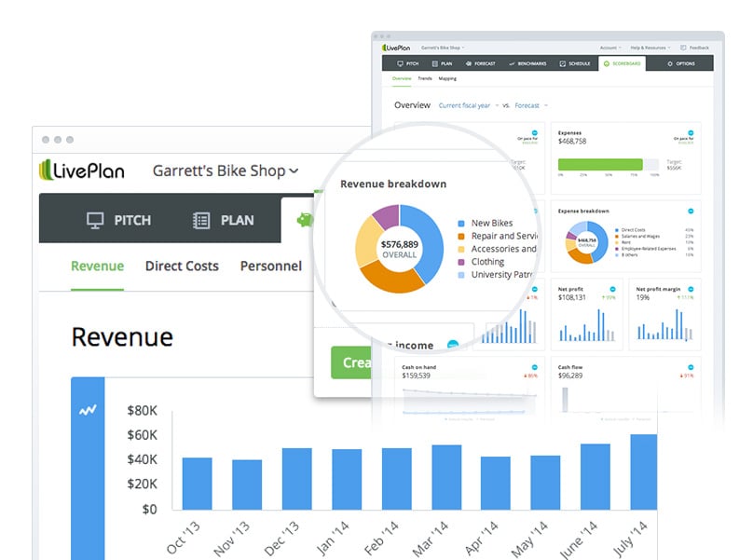Screen dimensions: 753x560
Task: Click the Clothing purple legend swatch
Action: 461,262
